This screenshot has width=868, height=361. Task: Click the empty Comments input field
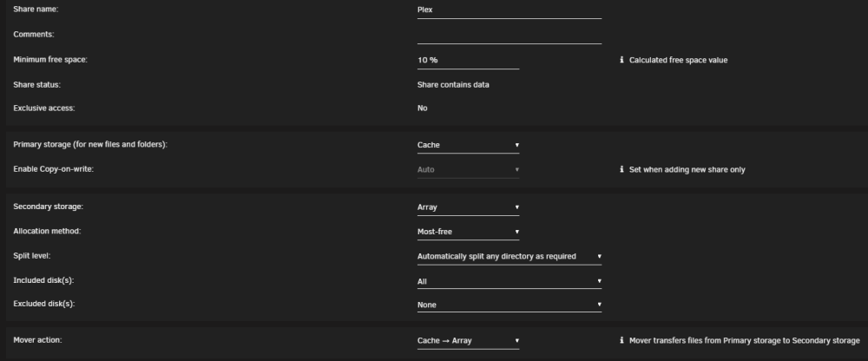(510, 35)
